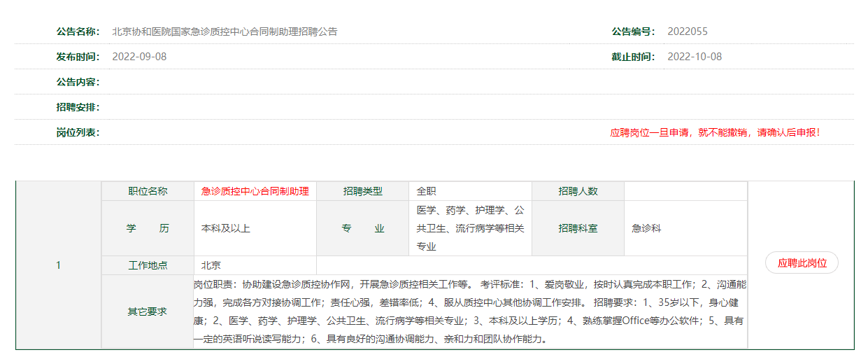Select the 急诊科 department cell
The height and width of the screenshot is (357, 868).
pyautogui.click(x=685, y=228)
